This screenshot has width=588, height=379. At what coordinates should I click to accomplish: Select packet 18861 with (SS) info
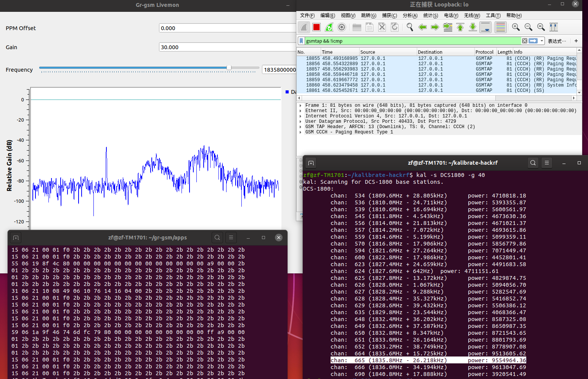click(x=437, y=90)
